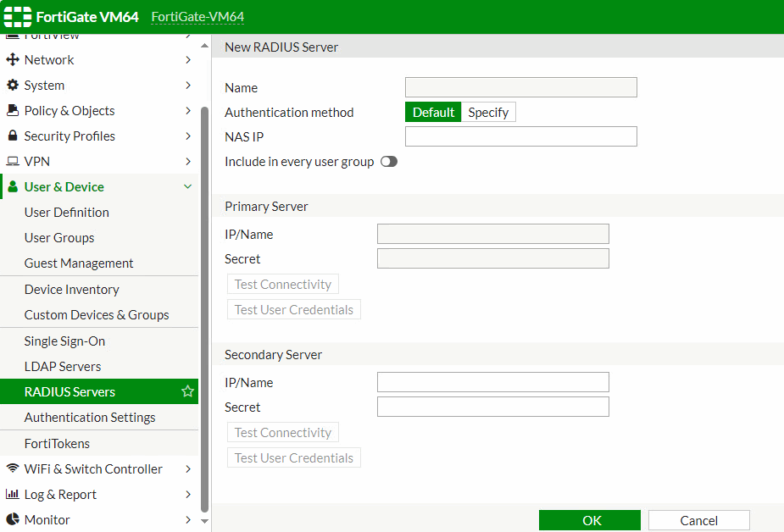The width and height of the screenshot is (784, 532).
Task: Click the FortiGate-VM64 hostname link
Action: point(197,17)
